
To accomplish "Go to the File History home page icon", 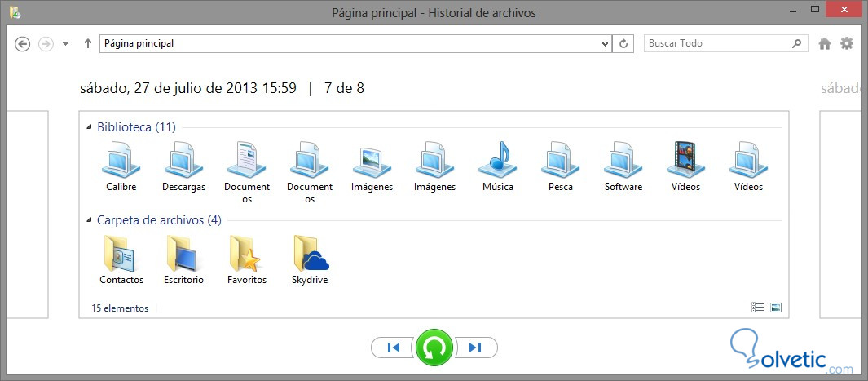I will (825, 44).
